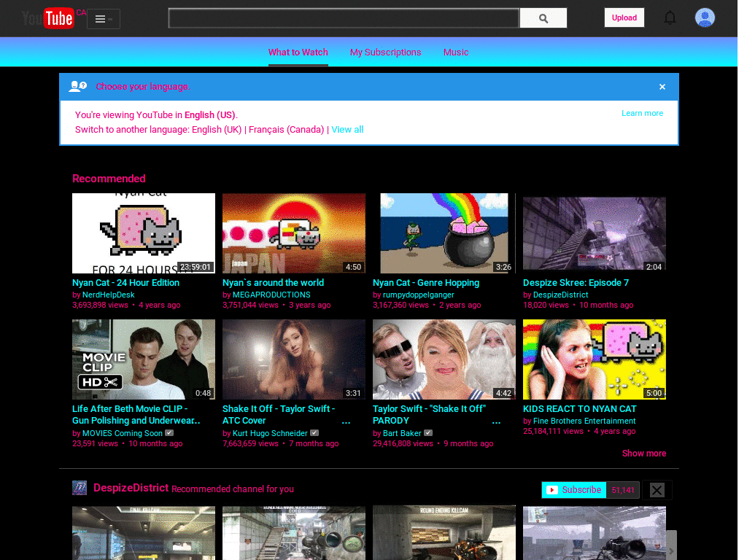Screen dimensions: 747x560
Task: Open DespizeDistrict uploader link under Skree video
Action: point(561,295)
